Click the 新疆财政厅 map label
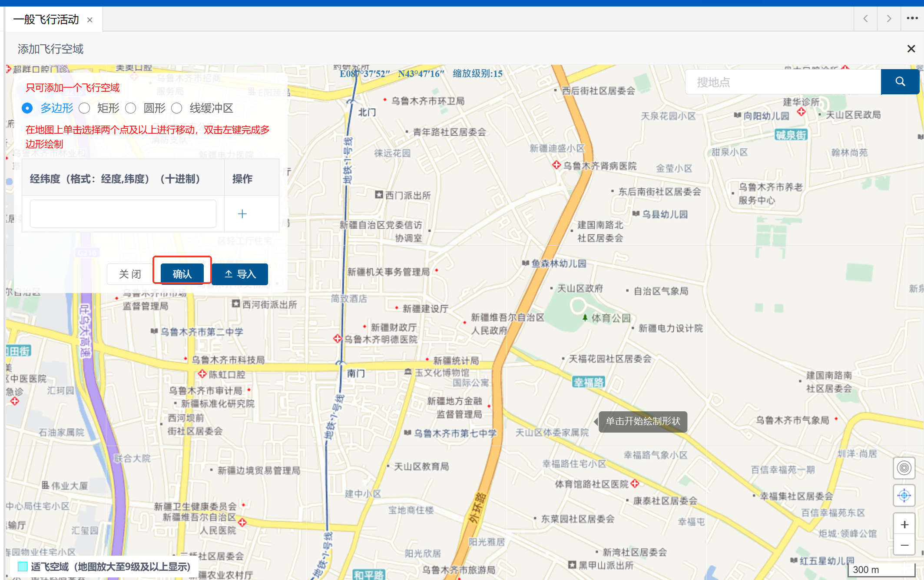 tap(394, 327)
